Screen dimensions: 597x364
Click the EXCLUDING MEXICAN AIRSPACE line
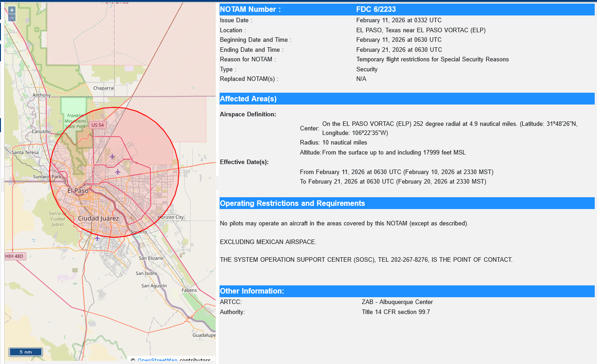click(268, 242)
